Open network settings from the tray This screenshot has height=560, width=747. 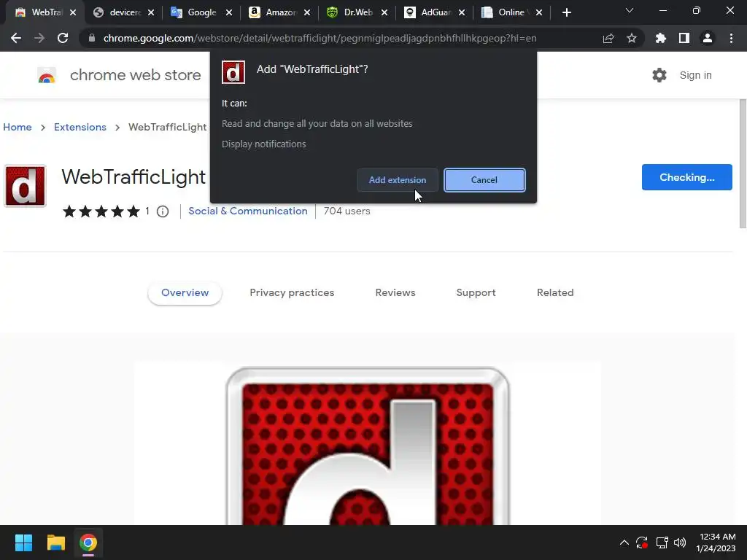point(662,542)
